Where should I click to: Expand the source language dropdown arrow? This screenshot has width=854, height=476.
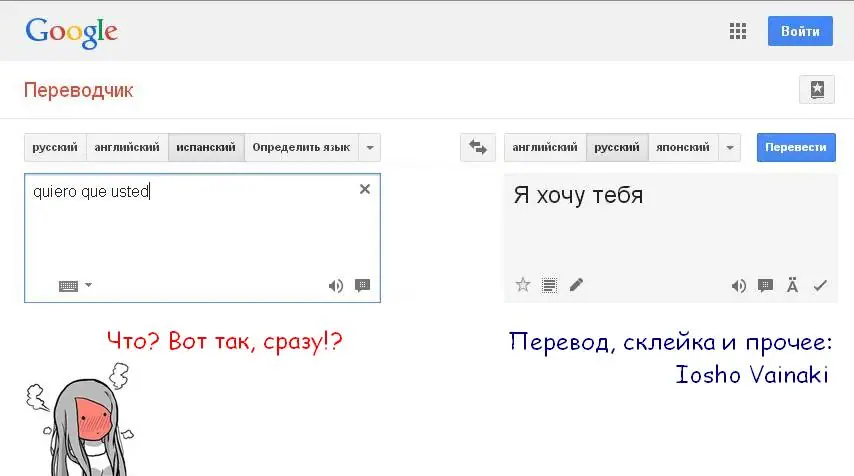point(370,148)
